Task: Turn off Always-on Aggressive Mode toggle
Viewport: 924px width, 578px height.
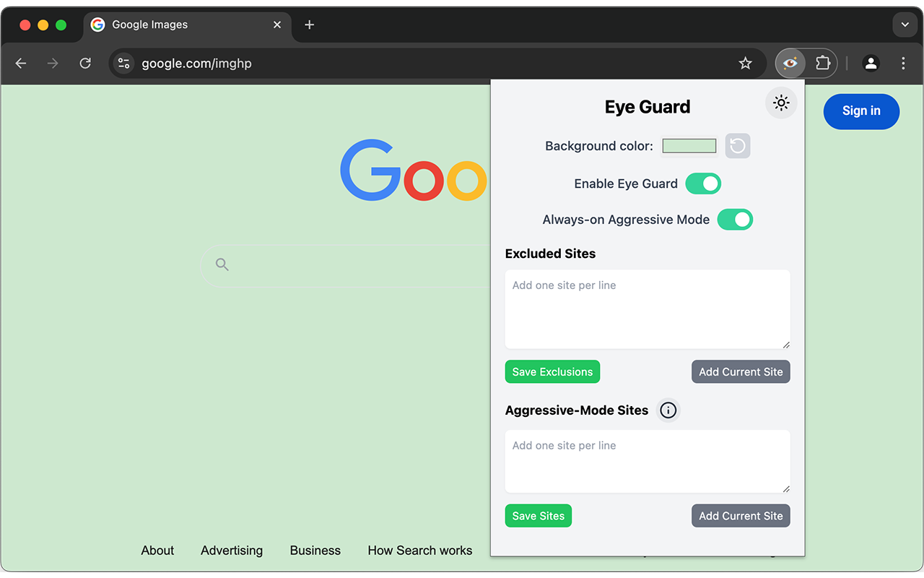Action: click(735, 220)
